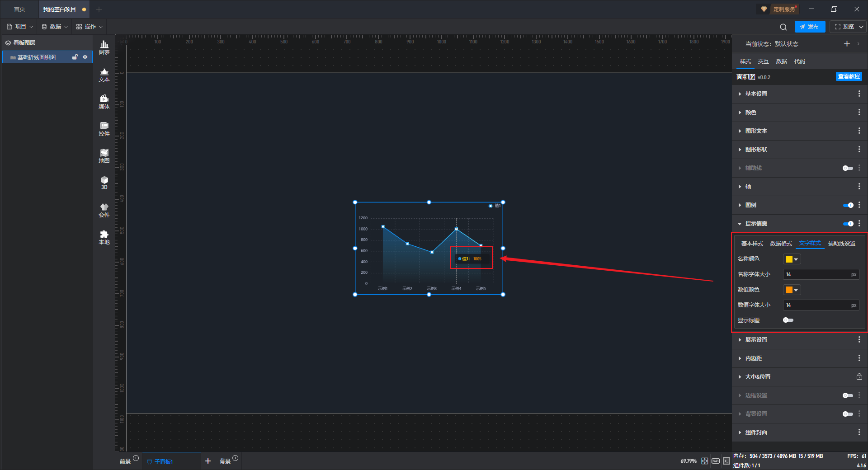Image resolution: width=868 pixels, height=470 pixels.
Task: Open the 套件 kit components panel
Action: 104,210
